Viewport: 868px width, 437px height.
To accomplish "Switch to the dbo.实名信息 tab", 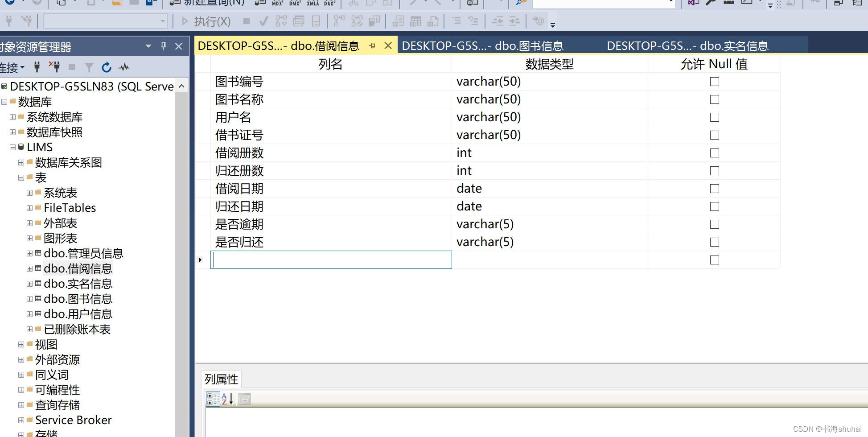I will (x=687, y=45).
